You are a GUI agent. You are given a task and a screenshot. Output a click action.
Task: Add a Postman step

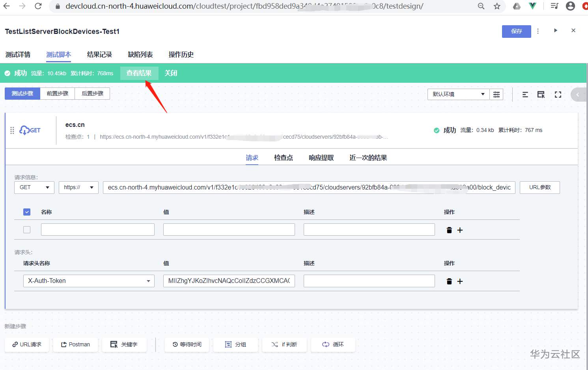point(75,344)
